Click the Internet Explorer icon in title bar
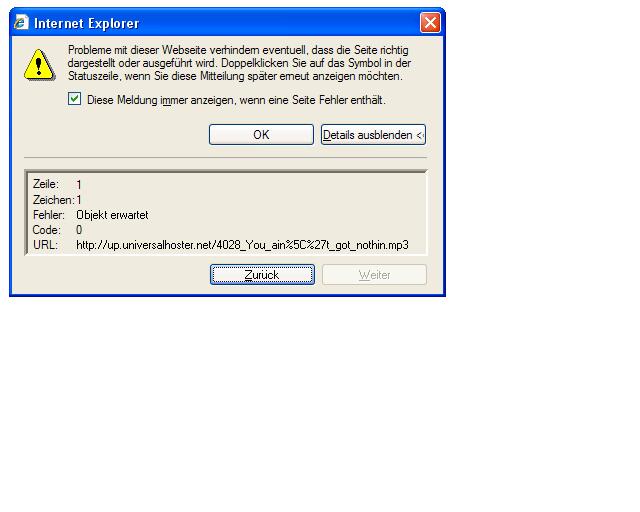640x512 pixels. pos(21,23)
